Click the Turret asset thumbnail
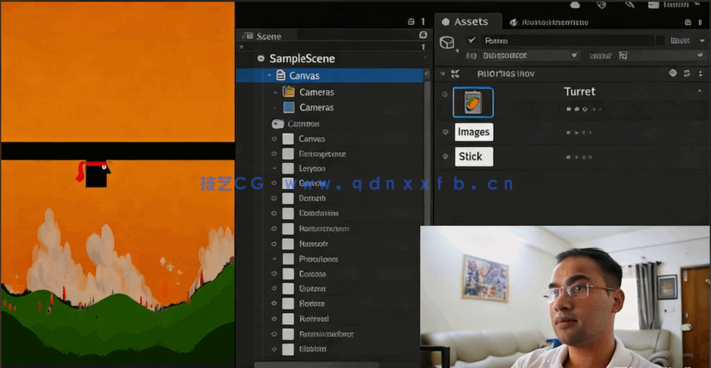 (473, 102)
